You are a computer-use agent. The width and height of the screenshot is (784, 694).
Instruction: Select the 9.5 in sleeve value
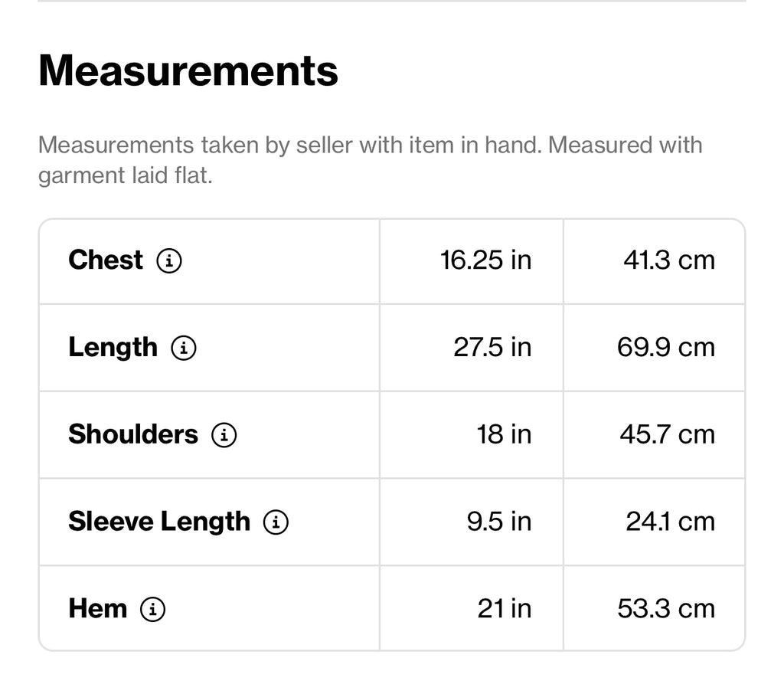point(499,522)
